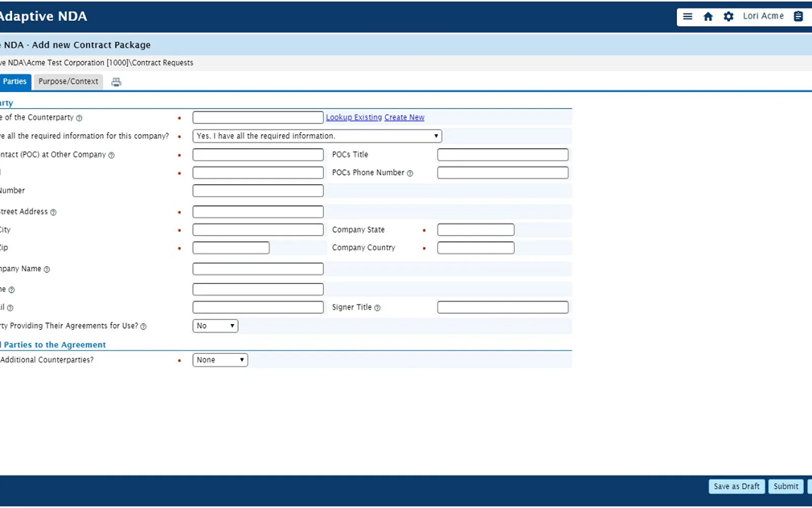
Task: Focus the Company Name input field
Action: tap(258, 269)
